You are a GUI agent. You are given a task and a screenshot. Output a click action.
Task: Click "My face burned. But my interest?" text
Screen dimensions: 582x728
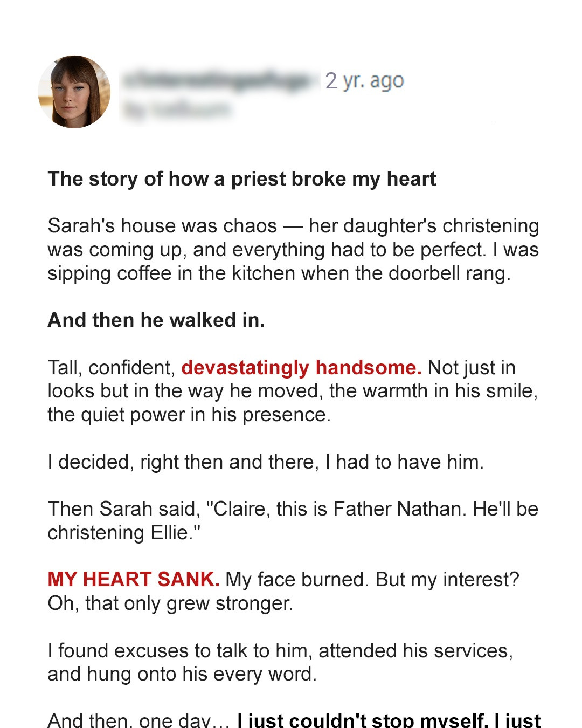(372, 580)
